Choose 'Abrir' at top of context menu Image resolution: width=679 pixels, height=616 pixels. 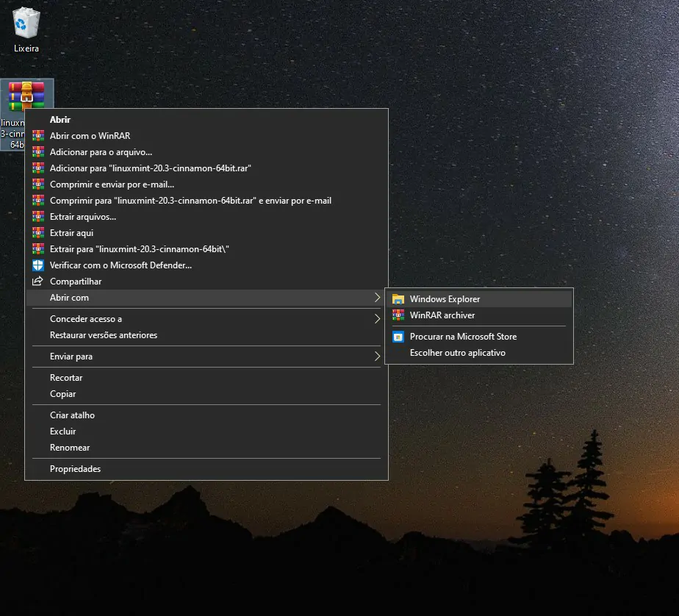206,120
